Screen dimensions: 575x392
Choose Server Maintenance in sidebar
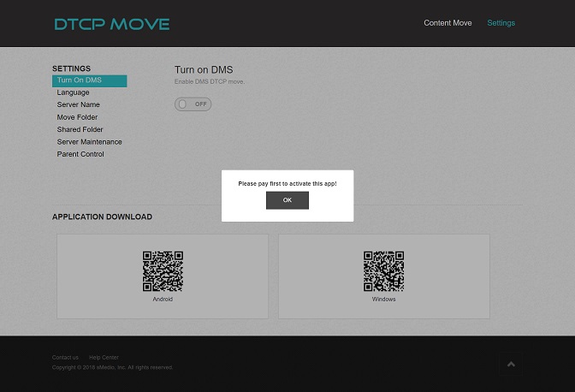[89, 142]
